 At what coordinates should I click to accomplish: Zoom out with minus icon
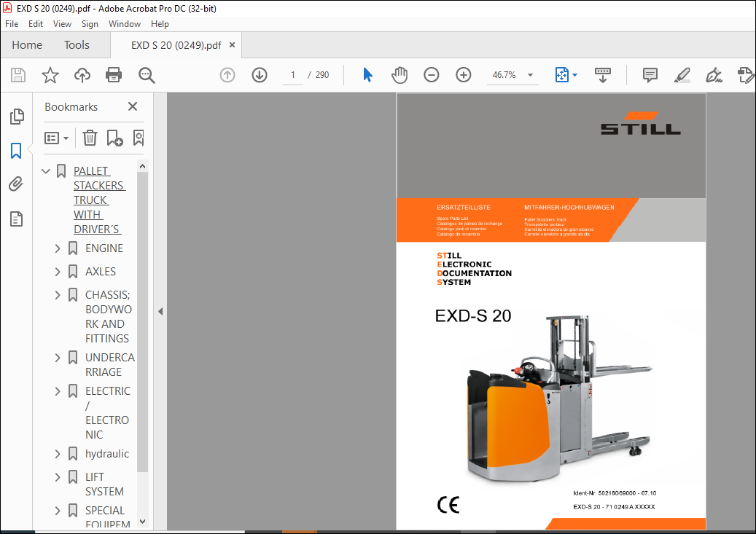pyautogui.click(x=432, y=75)
